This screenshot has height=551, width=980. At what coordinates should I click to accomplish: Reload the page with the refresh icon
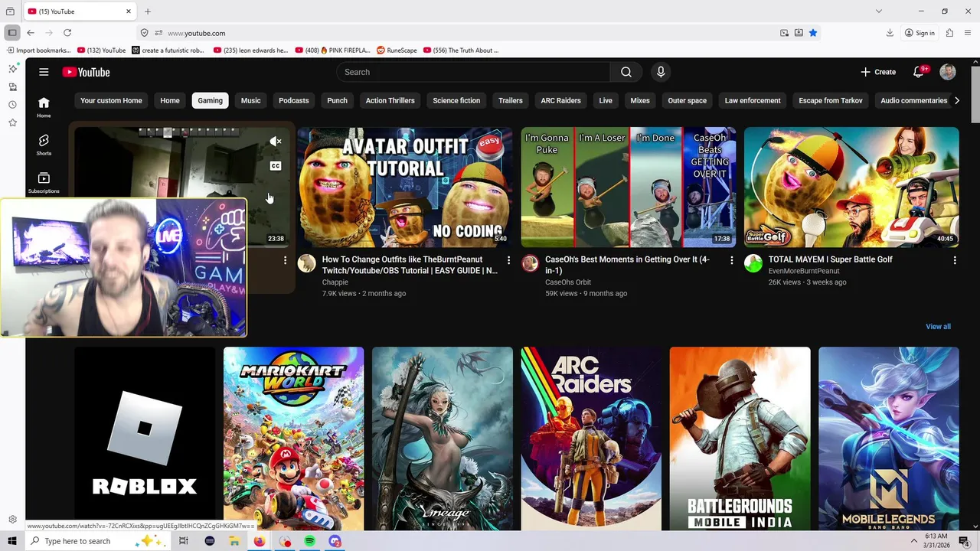(x=67, y=33)
